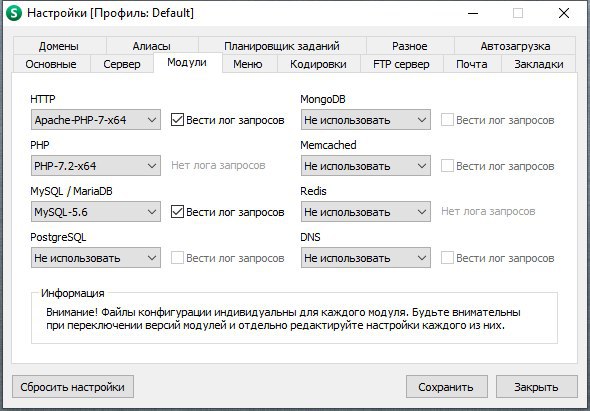The image size is (590, 411).
Task: Click Сбросить настройки button
Action: click(73, 387)
